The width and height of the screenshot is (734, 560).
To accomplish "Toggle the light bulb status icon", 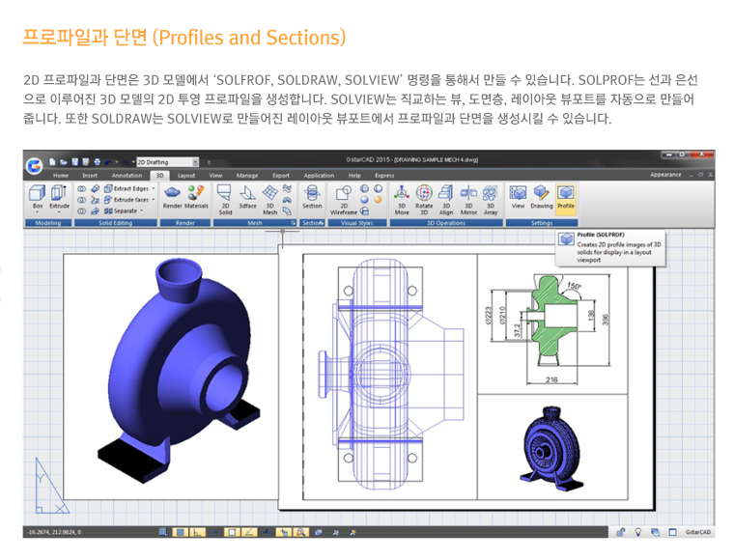I will tap(637, 532).
